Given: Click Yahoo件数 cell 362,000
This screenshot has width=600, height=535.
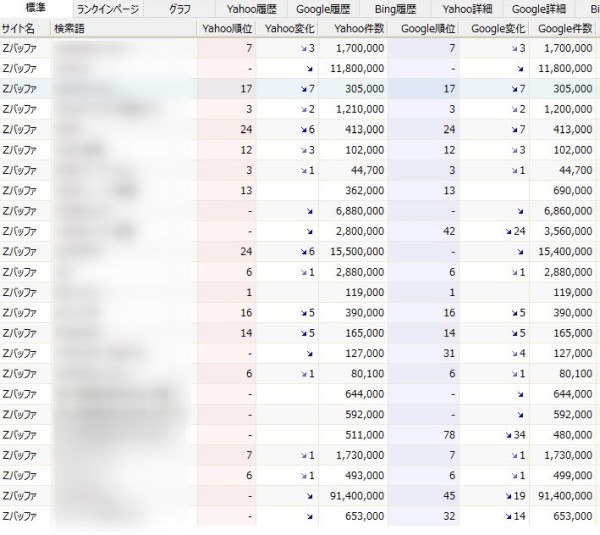Looking at the screenshot, I should 353,191.
